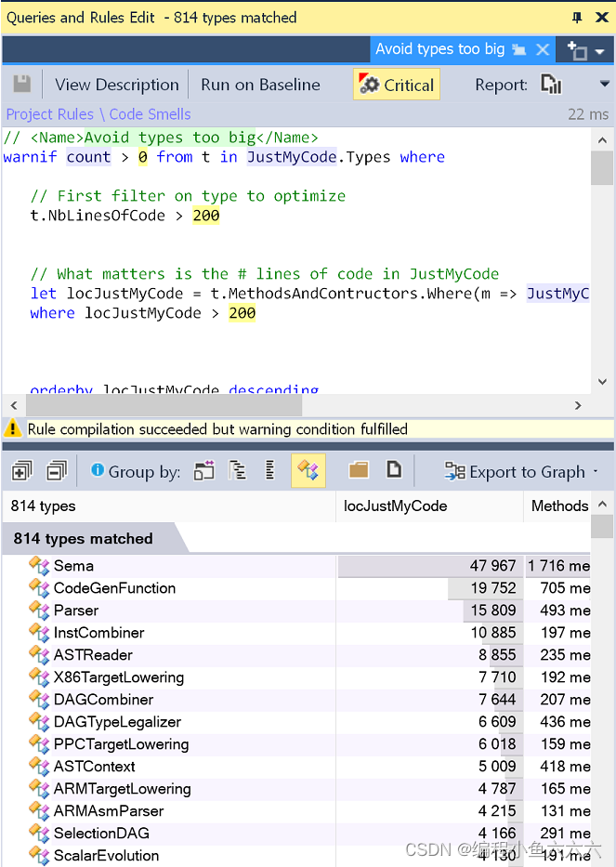This screenshot has width=616, height=867.
Task: Click Export to Graph
Action: 514,472
